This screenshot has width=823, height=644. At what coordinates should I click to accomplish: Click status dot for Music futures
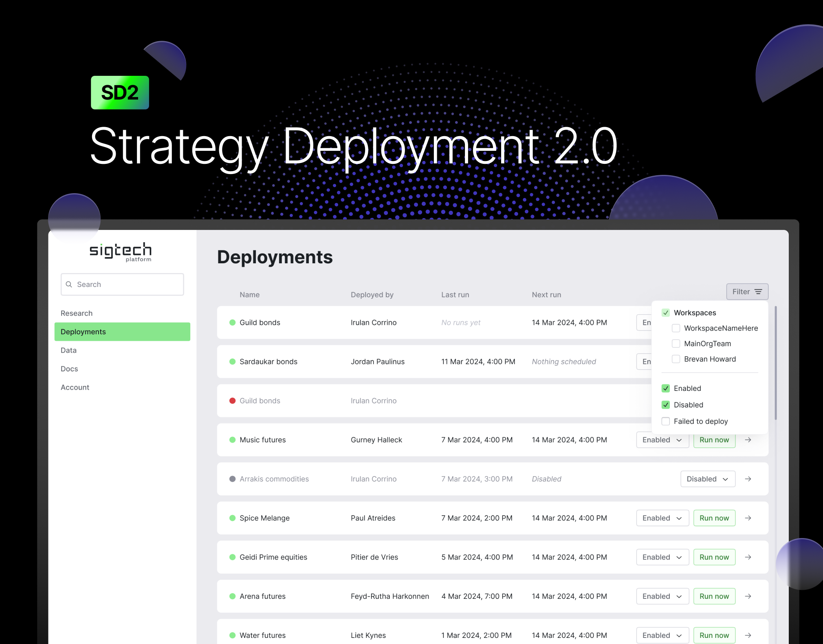233,440
